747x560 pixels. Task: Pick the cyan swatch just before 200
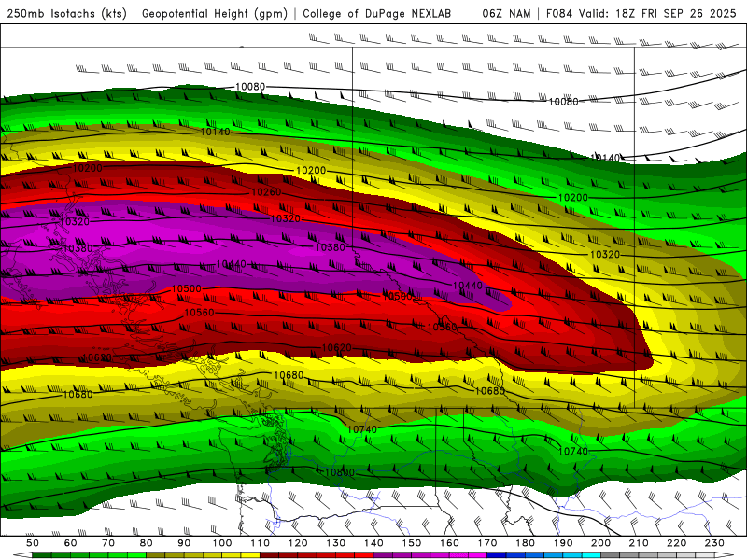(591, 555)
